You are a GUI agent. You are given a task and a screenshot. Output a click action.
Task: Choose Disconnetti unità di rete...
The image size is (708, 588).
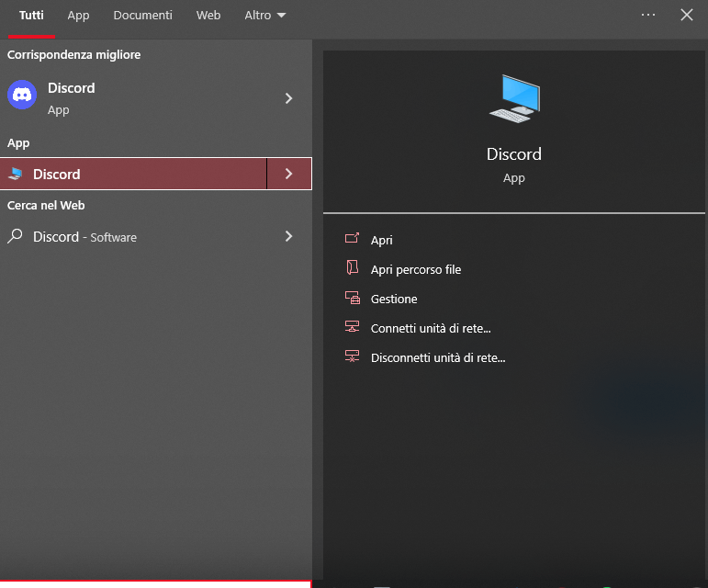(x=438, y=357)
